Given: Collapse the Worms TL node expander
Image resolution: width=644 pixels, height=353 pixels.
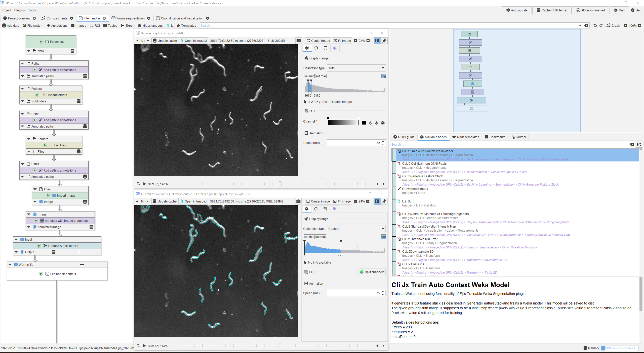Looking at the screenshot, I should tap(10, 265).
